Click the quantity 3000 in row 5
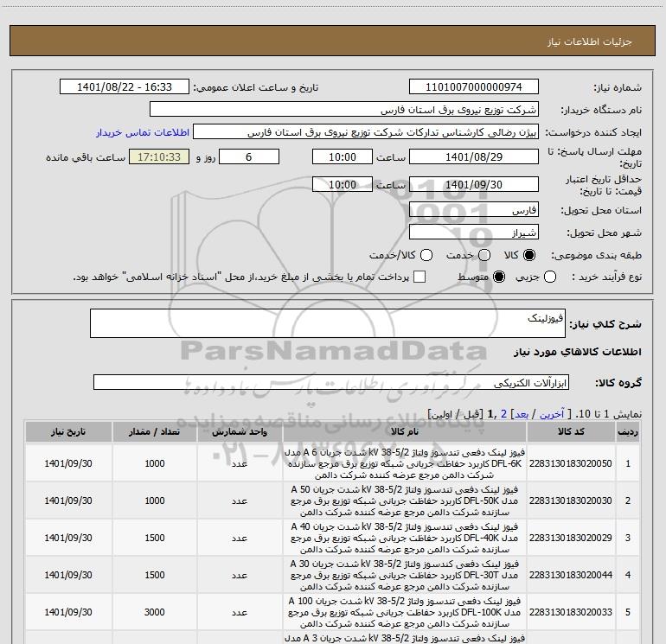Image resolution: width=666 pixels, height=644 pixels. tap(154, 612)
